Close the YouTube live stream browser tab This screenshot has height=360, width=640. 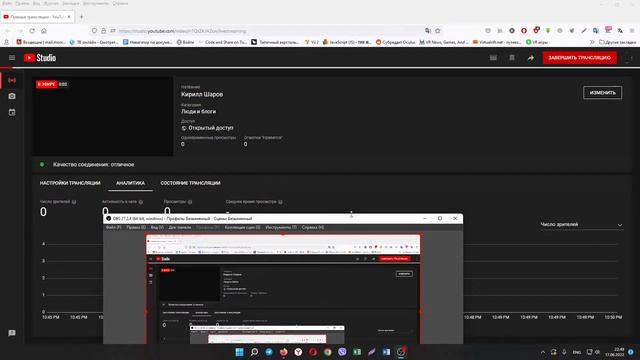[69, 17]
